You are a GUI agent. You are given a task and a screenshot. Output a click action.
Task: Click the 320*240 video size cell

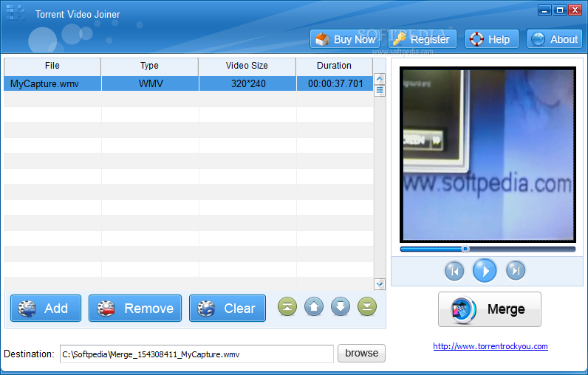pos(248,83)
